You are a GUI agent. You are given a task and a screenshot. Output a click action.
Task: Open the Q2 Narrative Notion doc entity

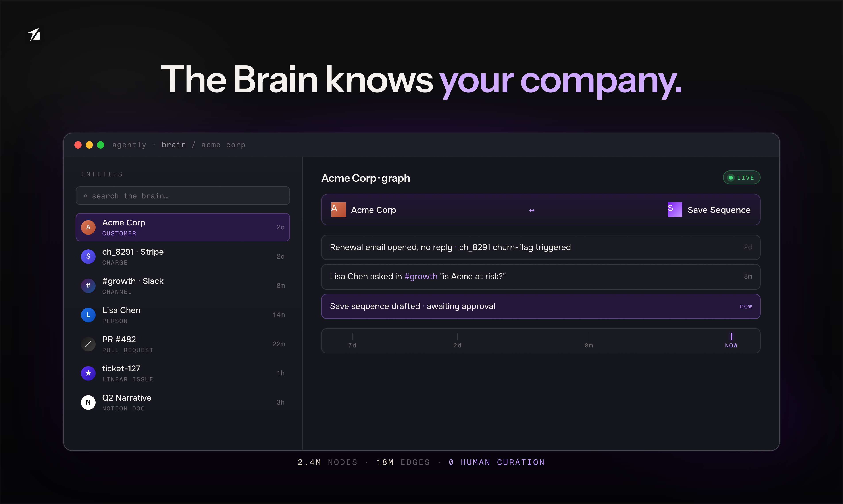tap(183, 403)
